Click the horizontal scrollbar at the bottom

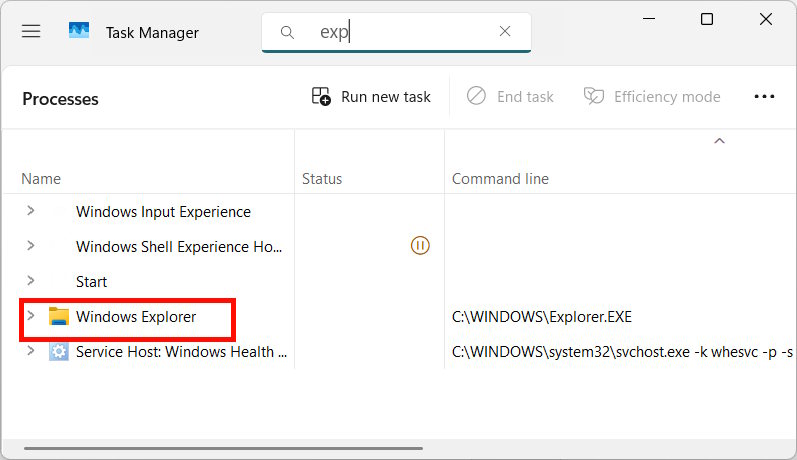click(x=223, y=448)
